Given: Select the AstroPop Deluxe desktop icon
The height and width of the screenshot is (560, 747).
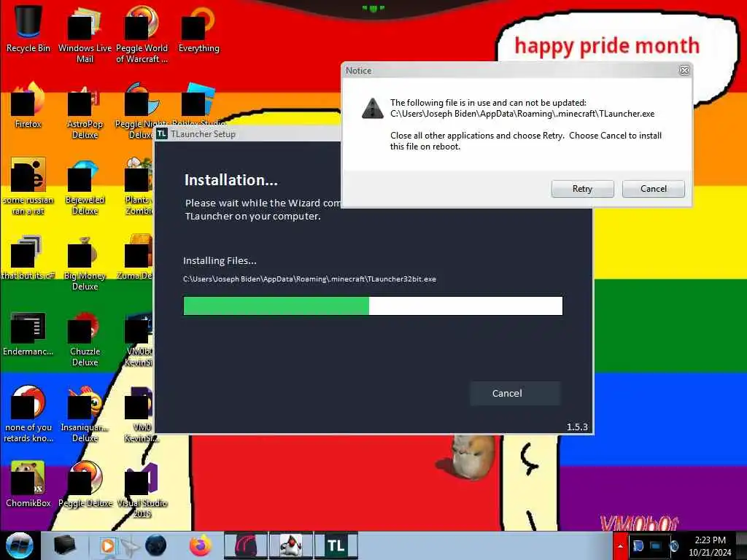Looking at the screenshot, I should tap(85, 112).
